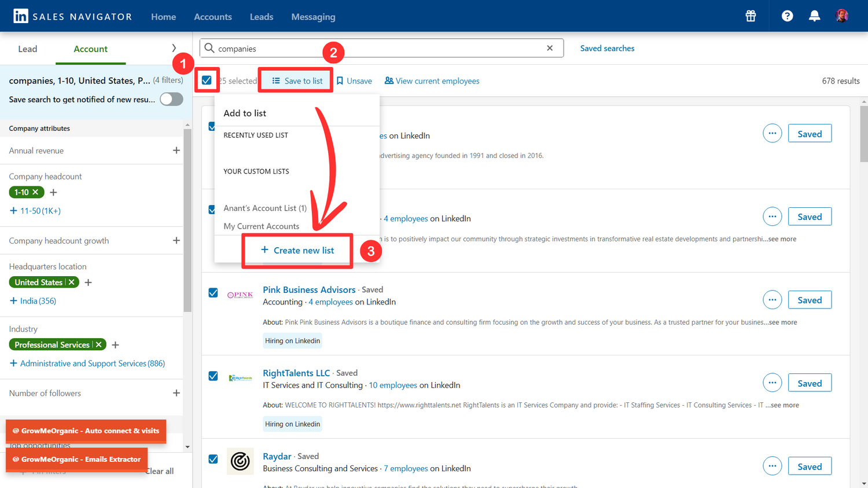
Task: Open the Leads menu
Action: [262, 17]
